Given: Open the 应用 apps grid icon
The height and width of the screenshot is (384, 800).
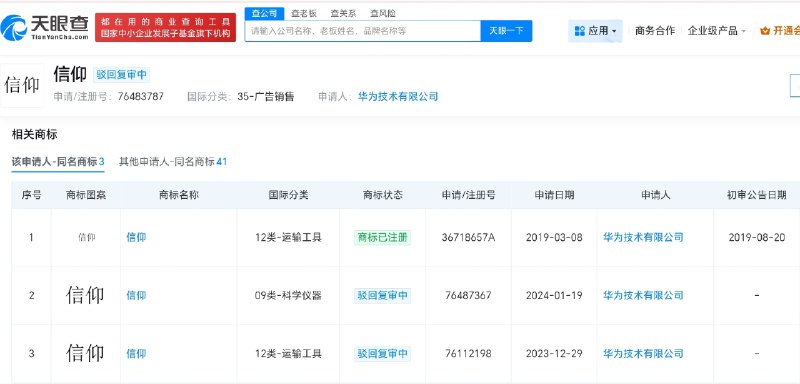Looking at the screenshot, I should pos(580,31).
